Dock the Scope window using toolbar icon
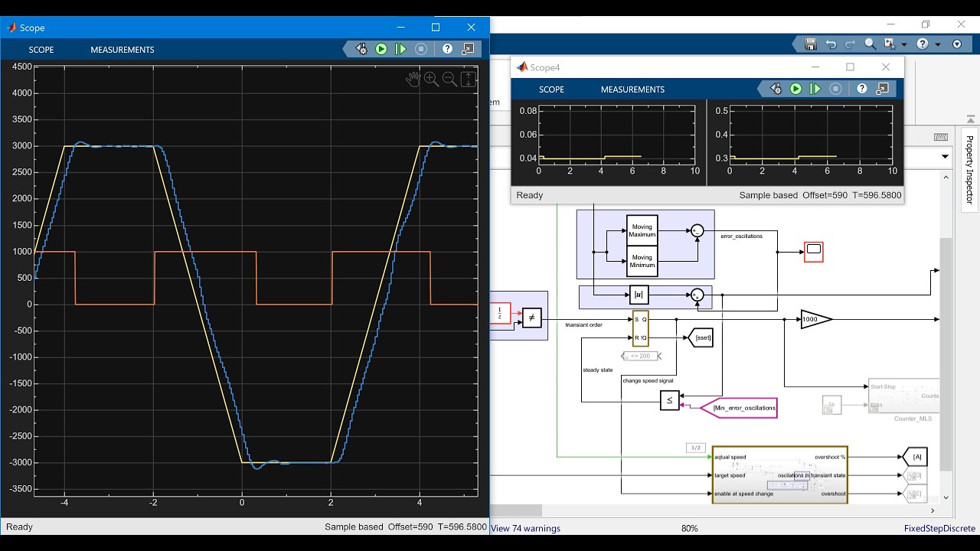Screen dimensions: 980x551 click(468, 49)
